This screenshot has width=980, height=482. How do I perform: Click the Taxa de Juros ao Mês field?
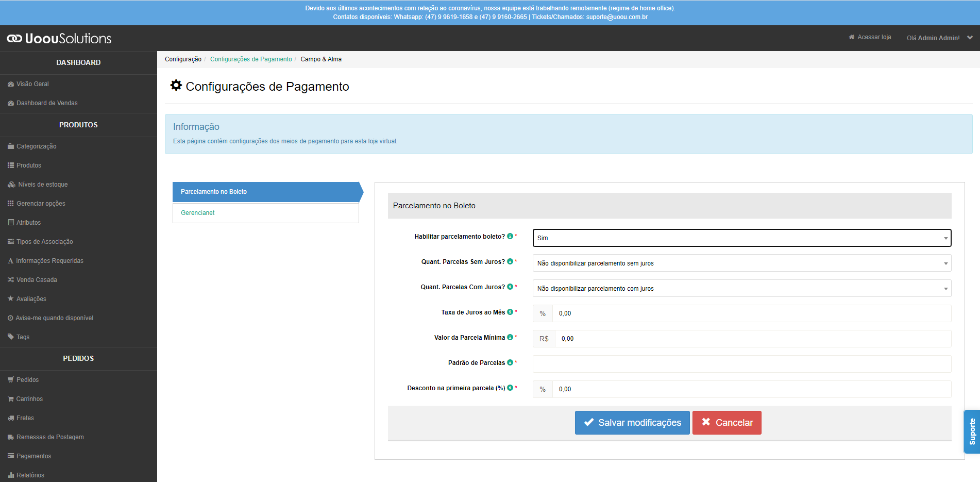(x=752, y=313)
